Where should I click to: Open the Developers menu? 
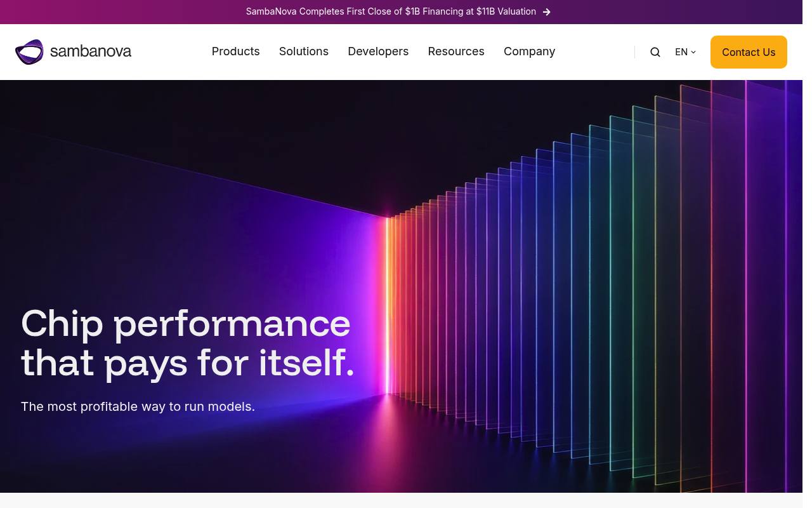(x=378, y=51)
